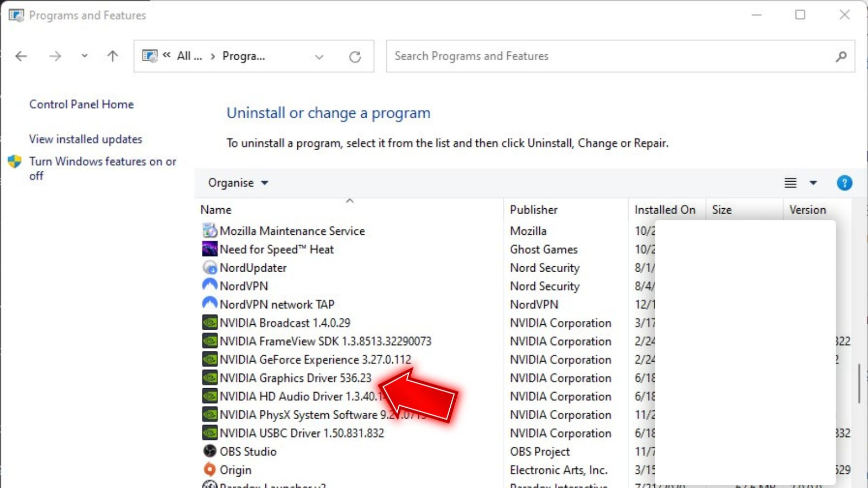Click the NVIDIA FrameView SDK icon
Image resolution: width=868 pixels, height=488 pixels.
(209, 341)
